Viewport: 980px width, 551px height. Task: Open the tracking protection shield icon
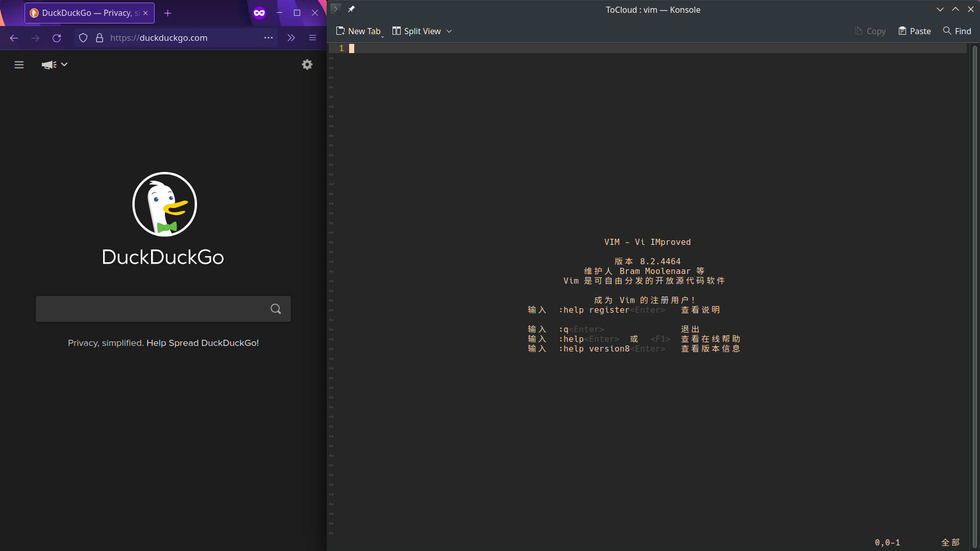tap(83, 38)
